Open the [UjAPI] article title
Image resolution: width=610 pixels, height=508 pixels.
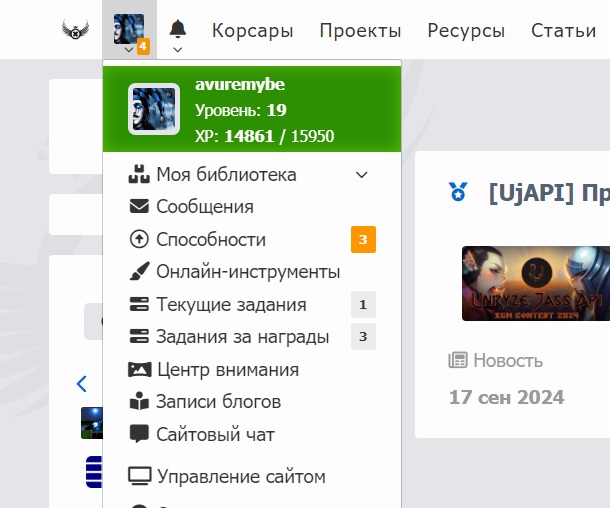(549, 193)
